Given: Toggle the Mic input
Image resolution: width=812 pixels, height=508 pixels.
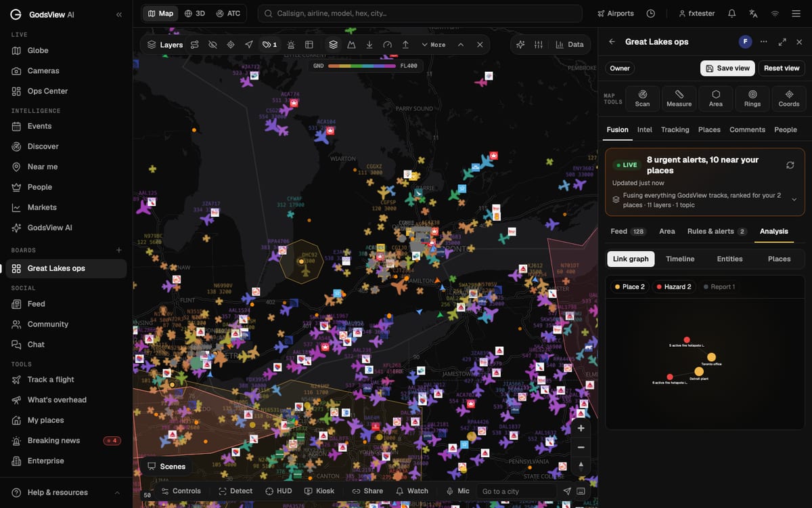Looking at the screenshot, I should [x=457, y=491].
